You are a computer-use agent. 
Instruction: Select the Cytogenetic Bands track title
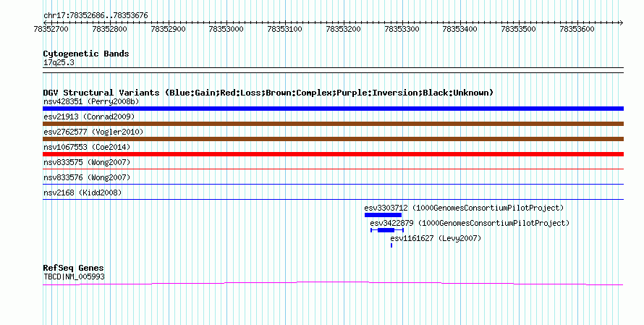coord(86,54)
